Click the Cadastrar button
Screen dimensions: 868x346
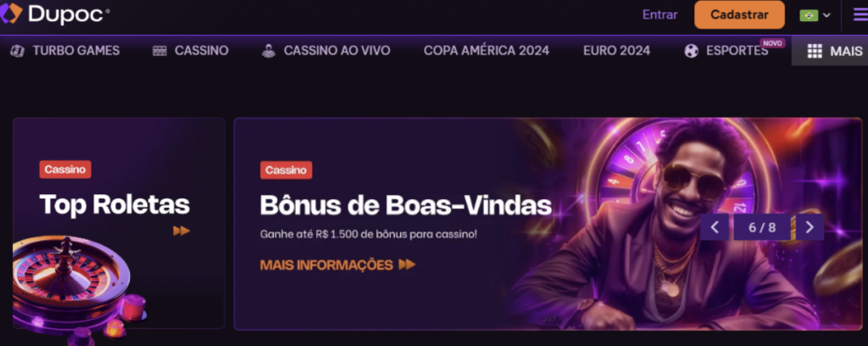(x=739, y=15)
